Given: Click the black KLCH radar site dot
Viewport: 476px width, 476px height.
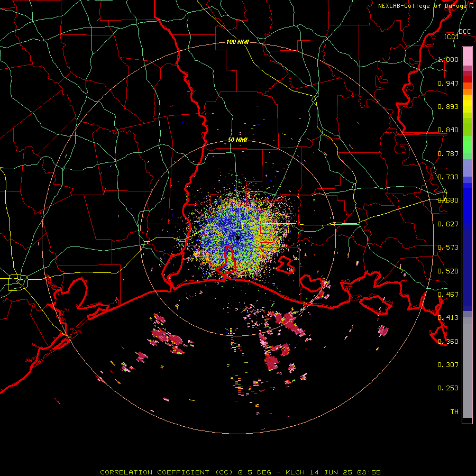Looking at the screenshot, I should pos(238,238).
